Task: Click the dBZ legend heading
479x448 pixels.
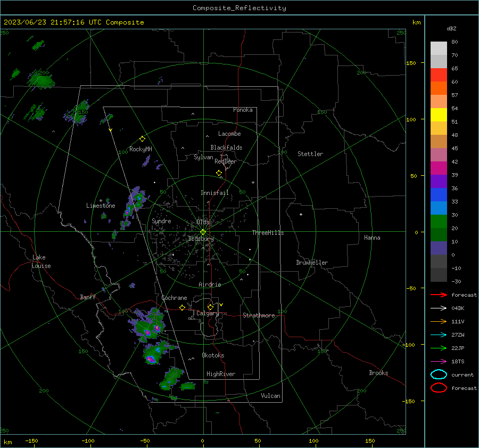Action: pos(451,28)
